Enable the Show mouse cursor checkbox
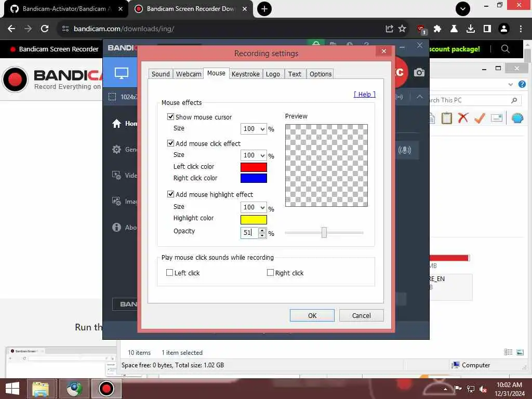This screenshot has height=399, width=532. (x=170, y=117)
